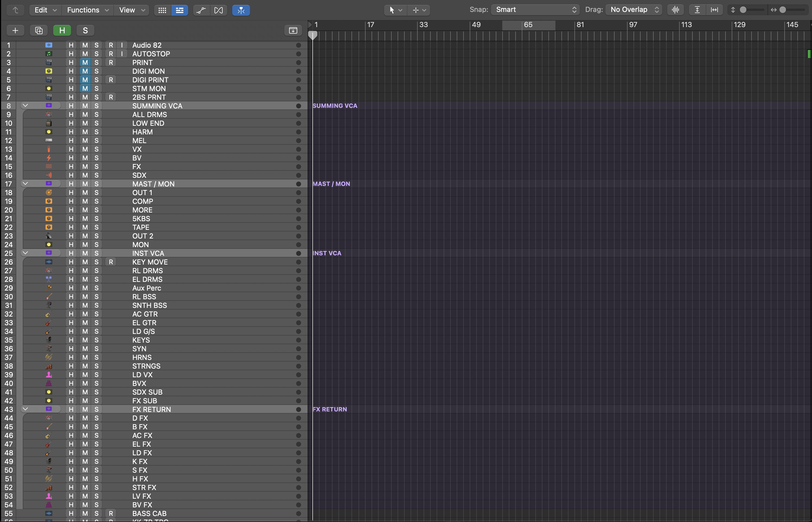Duplicate track using the copy-plus icon
Screen dimensions: 812x522
[39, 31]
